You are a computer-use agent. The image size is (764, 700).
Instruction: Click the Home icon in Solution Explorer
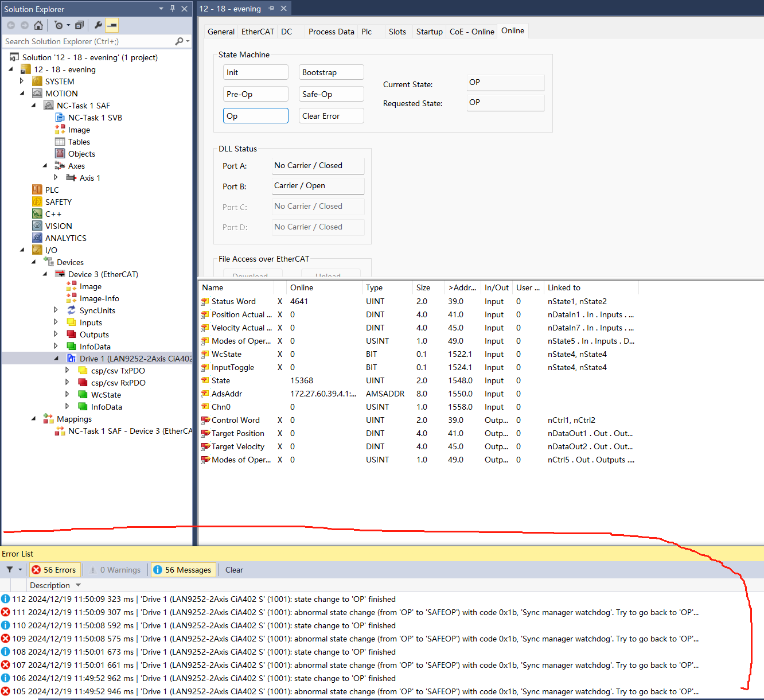tap(38, 25)
